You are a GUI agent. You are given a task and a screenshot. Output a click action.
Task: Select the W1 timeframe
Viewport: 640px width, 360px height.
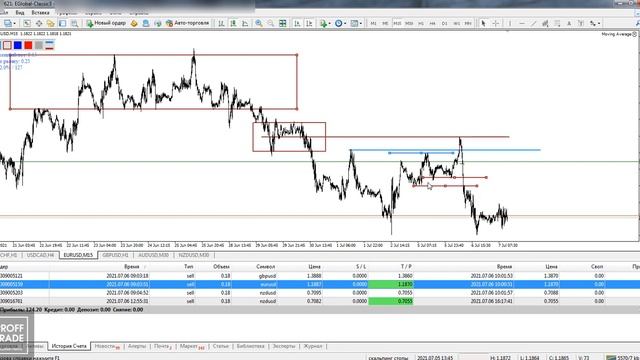[x=456, y=23]
